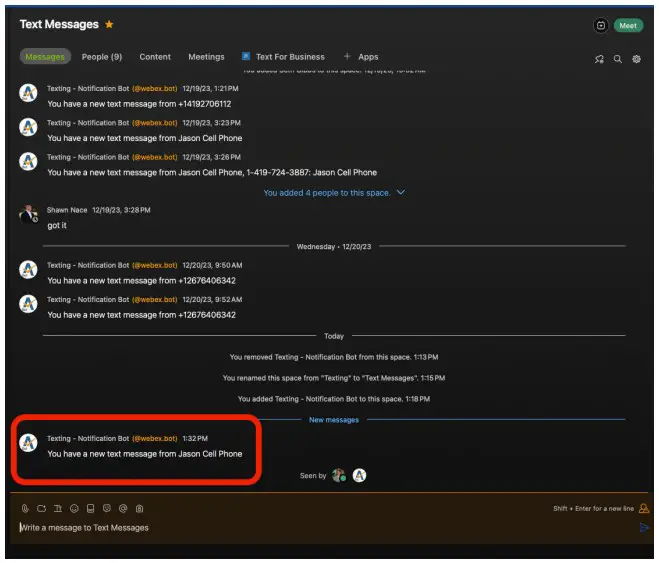This screenshot has width=659, height=563.
Task: Toggle the favorite star beside Text Messages
Action: point(109,24)
